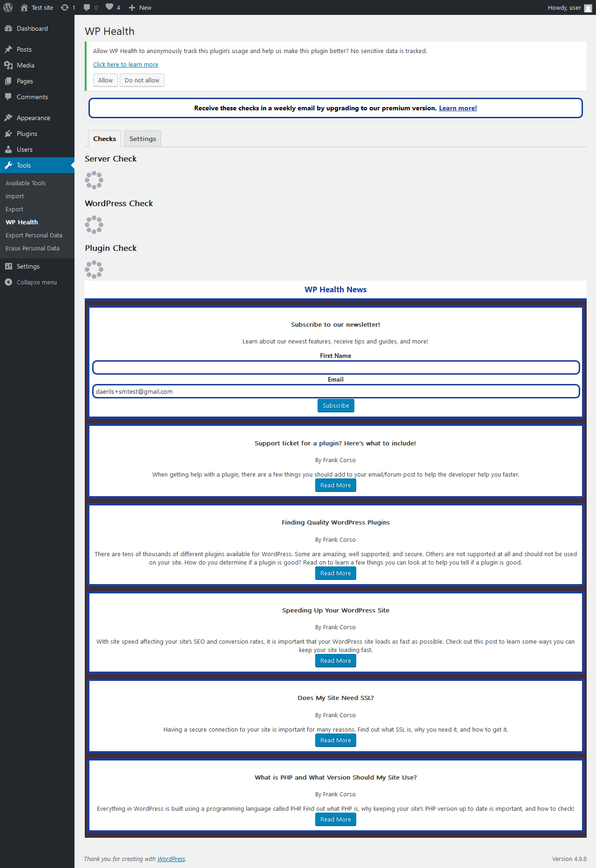Viewport: 596px width, 868px height.
Task: Click the Posts pushpin icon
Action: click(8, 49)
